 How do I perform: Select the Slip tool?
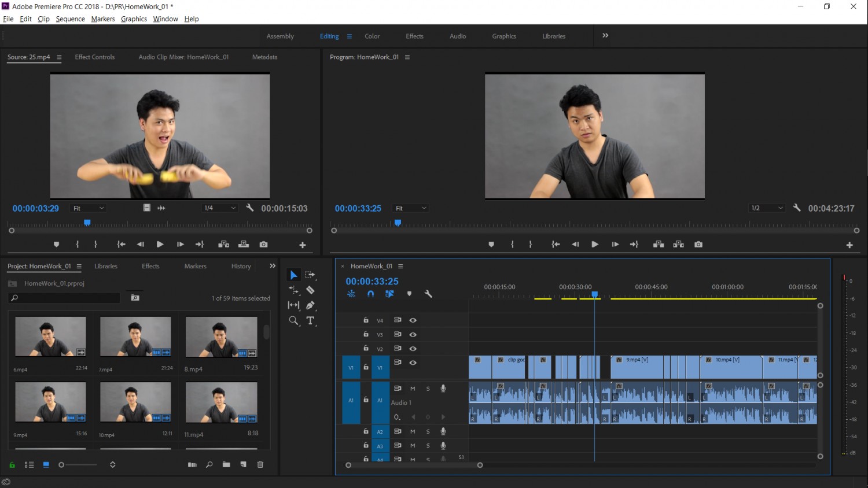[293, 305]
